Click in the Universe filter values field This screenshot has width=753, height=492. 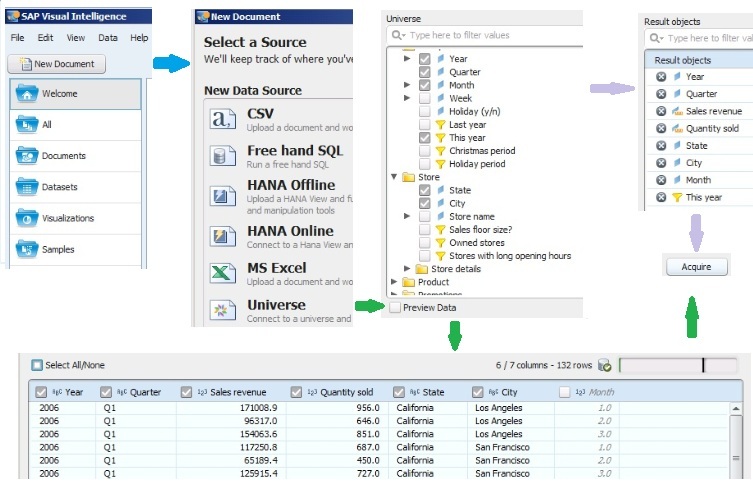[x=485, y=36]
